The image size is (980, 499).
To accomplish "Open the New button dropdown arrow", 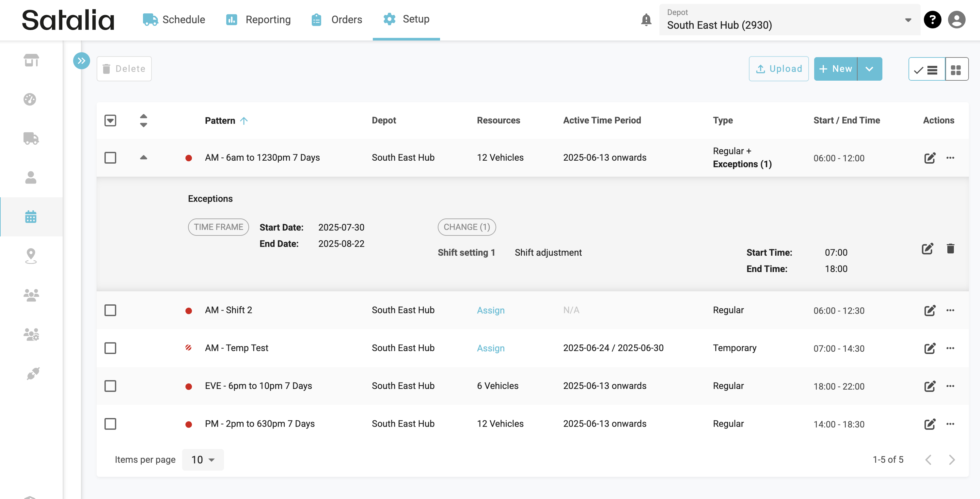I will [x=869, y=69].
